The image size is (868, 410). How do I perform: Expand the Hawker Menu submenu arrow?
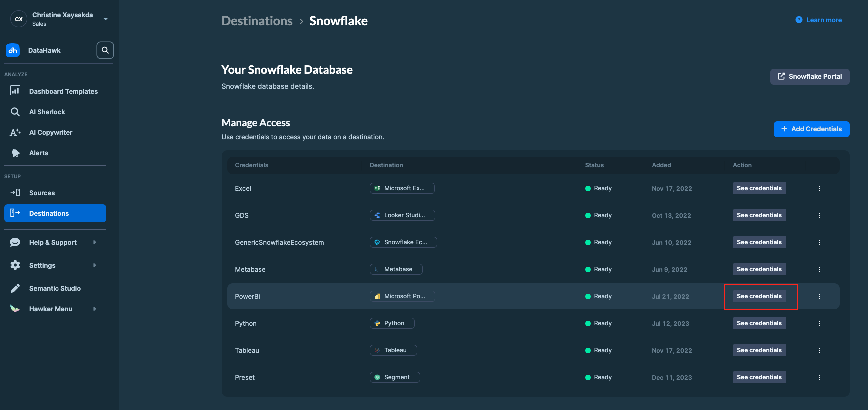[94, 309]
